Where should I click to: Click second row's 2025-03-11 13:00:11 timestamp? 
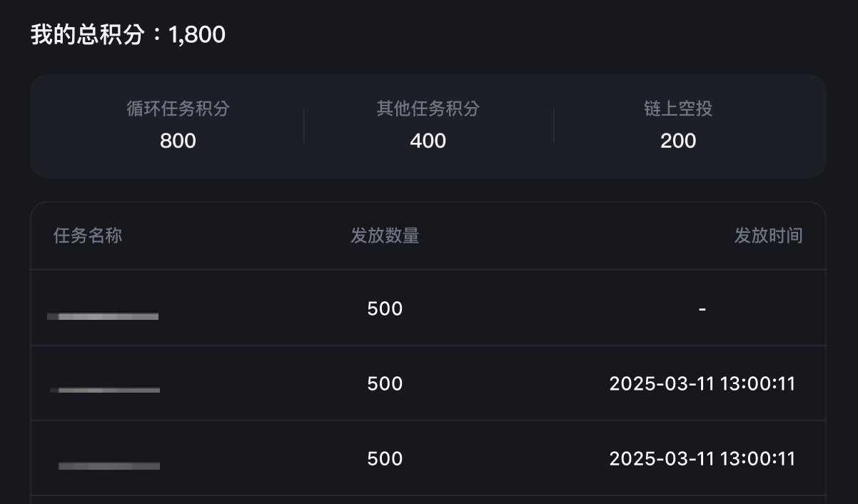tap(702, 383)
